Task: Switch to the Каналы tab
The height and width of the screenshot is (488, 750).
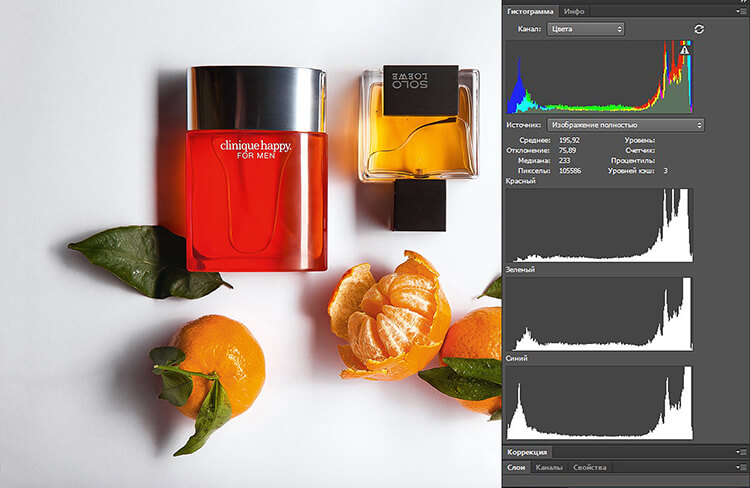Action: [x=550, y=467]
